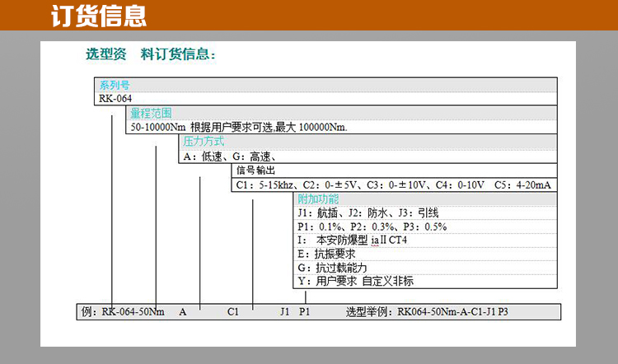Click the RK-064 series number value
Image resolution: width=618 pixels, height=364 pixels.
point(115,99)
